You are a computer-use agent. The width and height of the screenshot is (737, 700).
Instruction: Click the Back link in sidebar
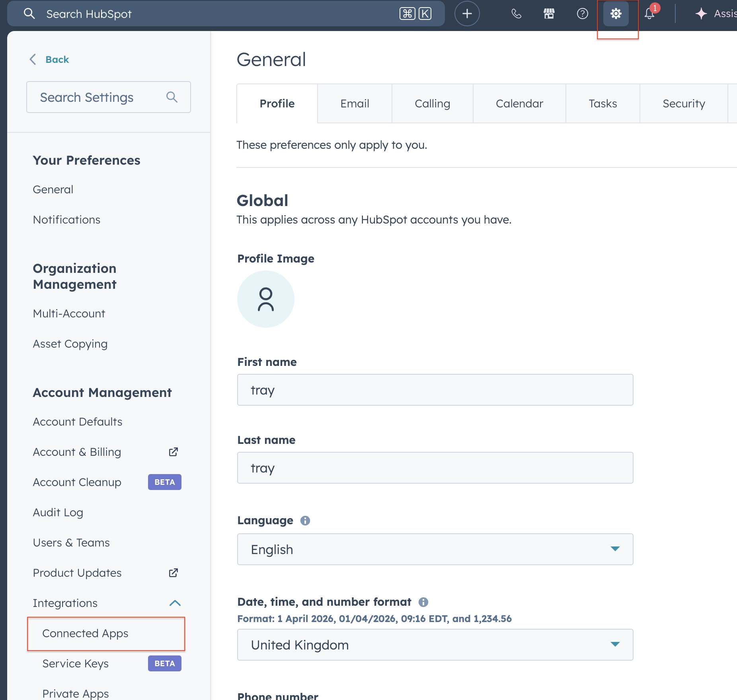[x=57, y=59]
